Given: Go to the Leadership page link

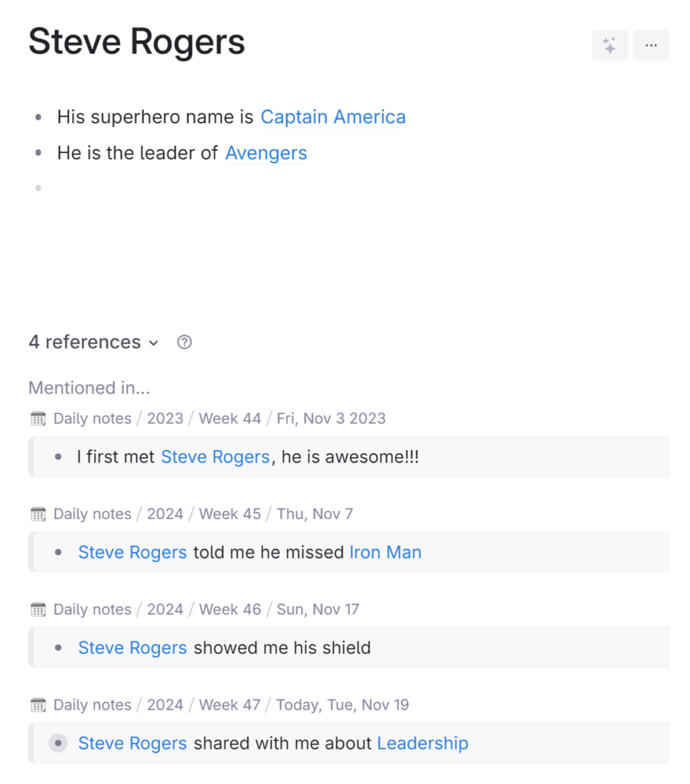Looking at the screenshot, I should tap(422, 743).
